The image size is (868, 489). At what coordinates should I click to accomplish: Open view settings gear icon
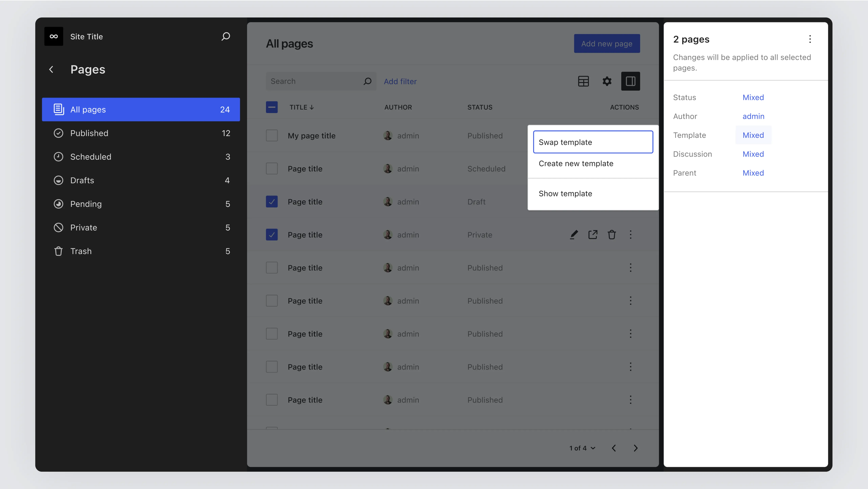coord(607,81)
